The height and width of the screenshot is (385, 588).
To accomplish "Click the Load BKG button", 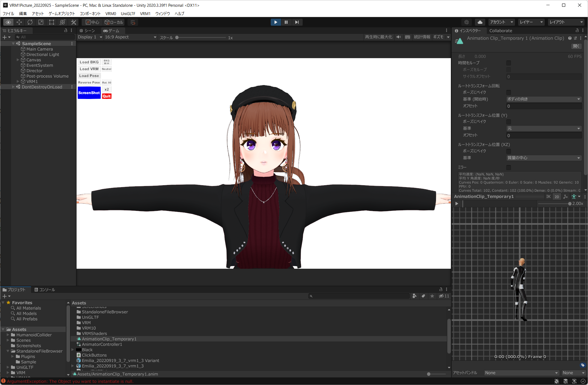I will 89,62.
